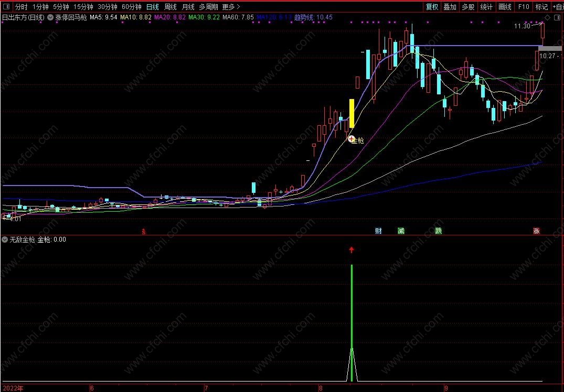Click the 跌 marker below chart
The width and height of the screenshot is (564, 392).
click(439, 231)
